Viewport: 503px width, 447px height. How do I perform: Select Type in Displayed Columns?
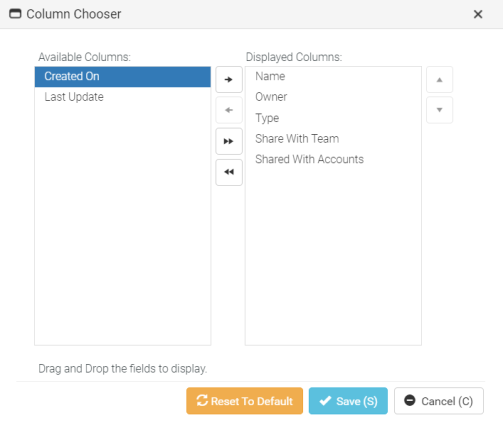[333, 118]
